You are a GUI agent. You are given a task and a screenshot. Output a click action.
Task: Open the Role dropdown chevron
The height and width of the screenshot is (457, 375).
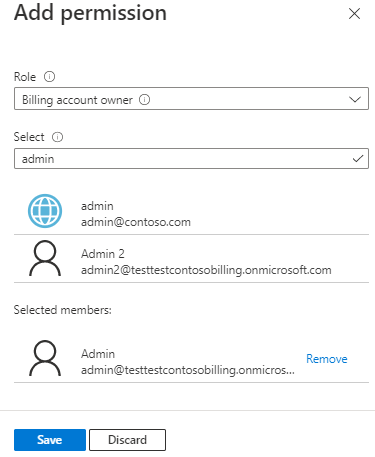click(x=355, y=99)
